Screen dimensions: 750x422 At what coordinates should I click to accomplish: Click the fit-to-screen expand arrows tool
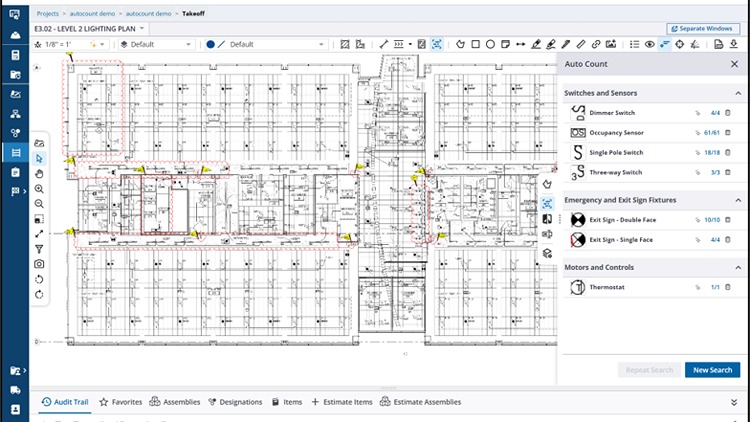(39, 234)
